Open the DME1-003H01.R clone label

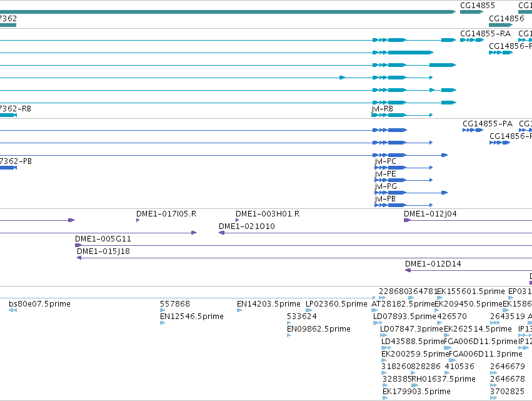click(268, 214)
